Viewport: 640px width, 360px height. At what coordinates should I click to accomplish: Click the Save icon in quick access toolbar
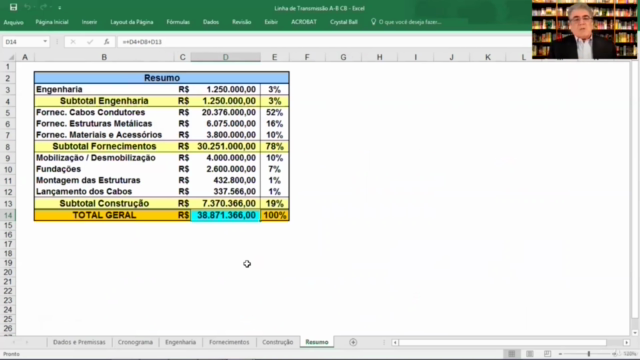coord(13,7)
